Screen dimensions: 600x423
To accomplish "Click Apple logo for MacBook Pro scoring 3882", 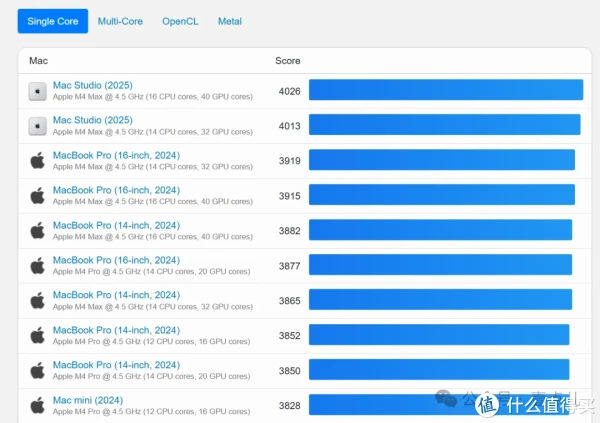I will point(37,231).
